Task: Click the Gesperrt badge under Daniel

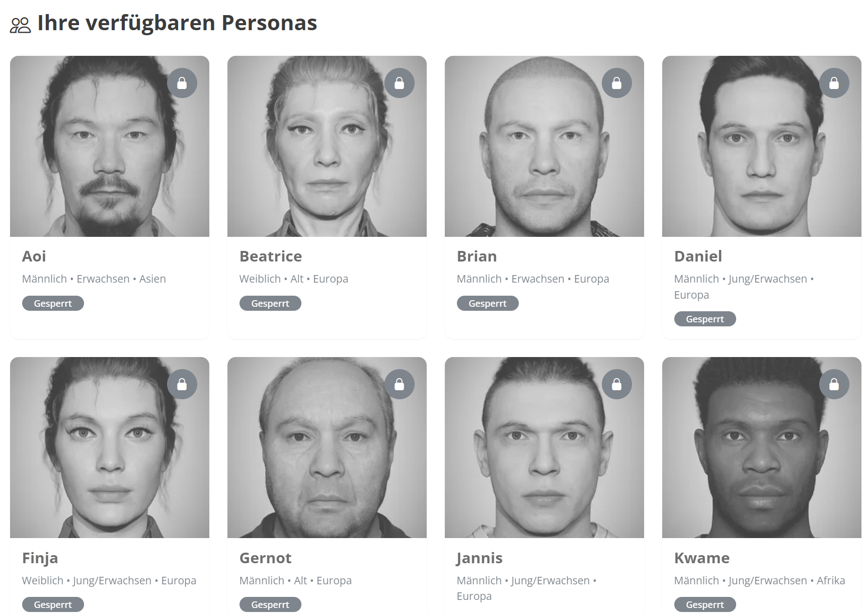Action: [705, 319]
